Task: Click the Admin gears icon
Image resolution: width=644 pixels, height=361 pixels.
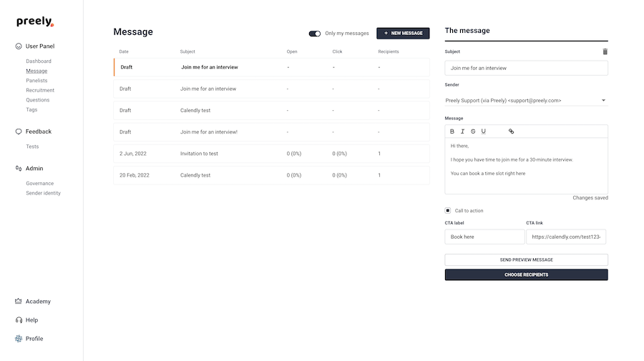Action: click(19, 169)
